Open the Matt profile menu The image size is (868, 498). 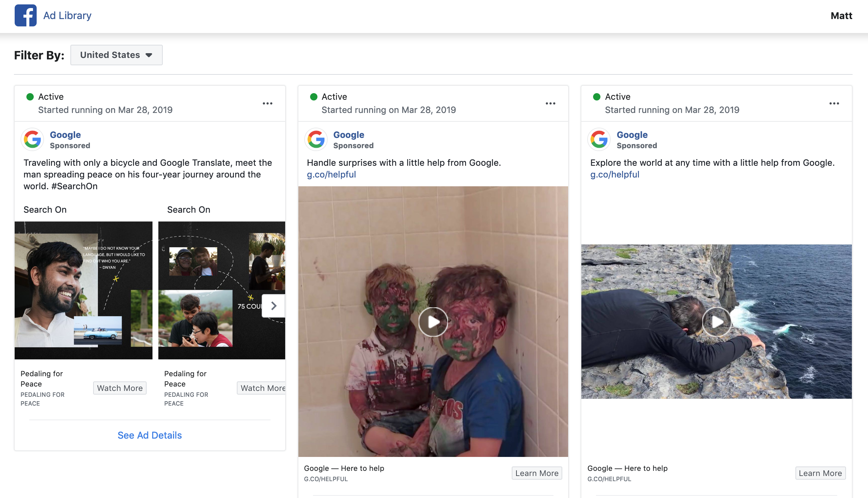click(x=841, y=16)
